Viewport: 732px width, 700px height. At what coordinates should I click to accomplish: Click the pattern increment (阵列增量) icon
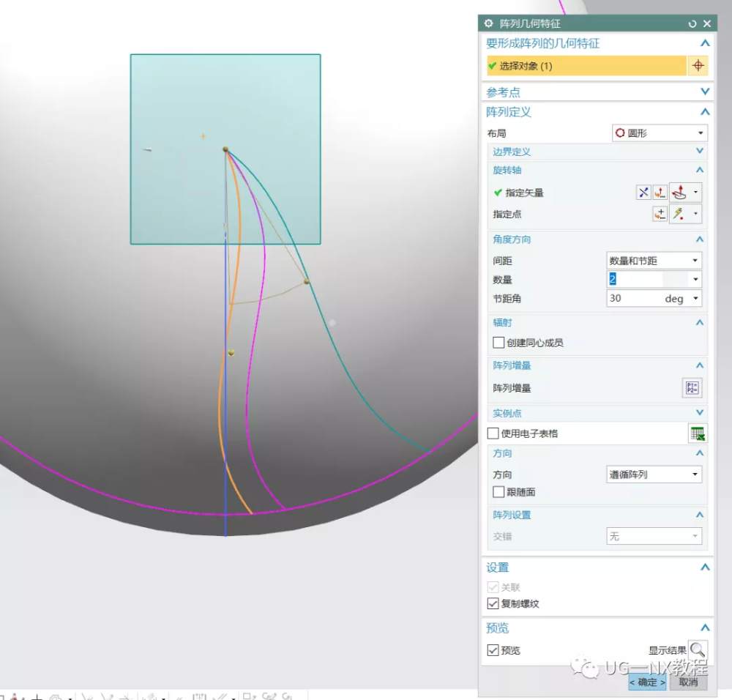pos(692,387)
